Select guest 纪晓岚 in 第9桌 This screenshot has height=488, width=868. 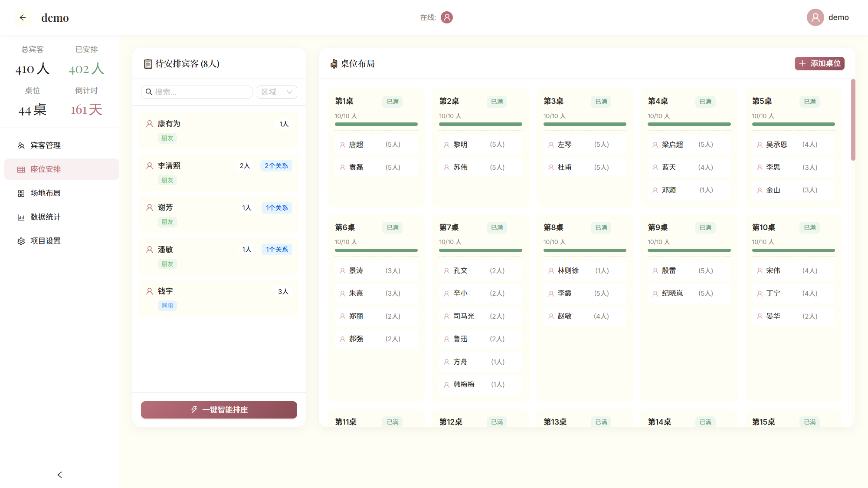coord(689,293)
